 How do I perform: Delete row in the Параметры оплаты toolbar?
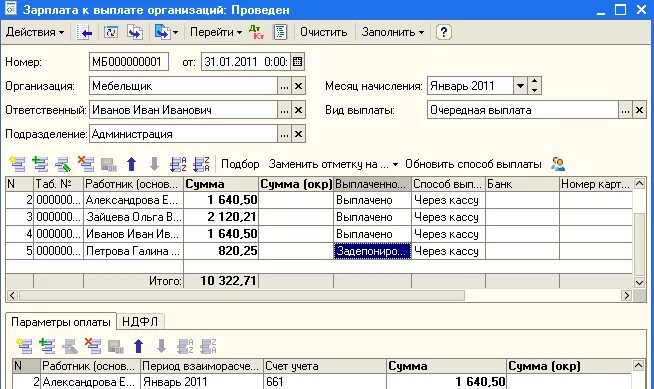click(93, 346)
